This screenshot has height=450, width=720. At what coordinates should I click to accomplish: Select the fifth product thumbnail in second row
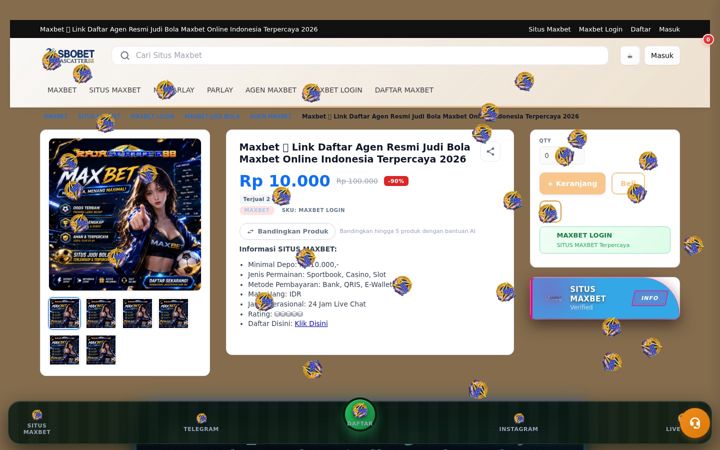point(64,350)
